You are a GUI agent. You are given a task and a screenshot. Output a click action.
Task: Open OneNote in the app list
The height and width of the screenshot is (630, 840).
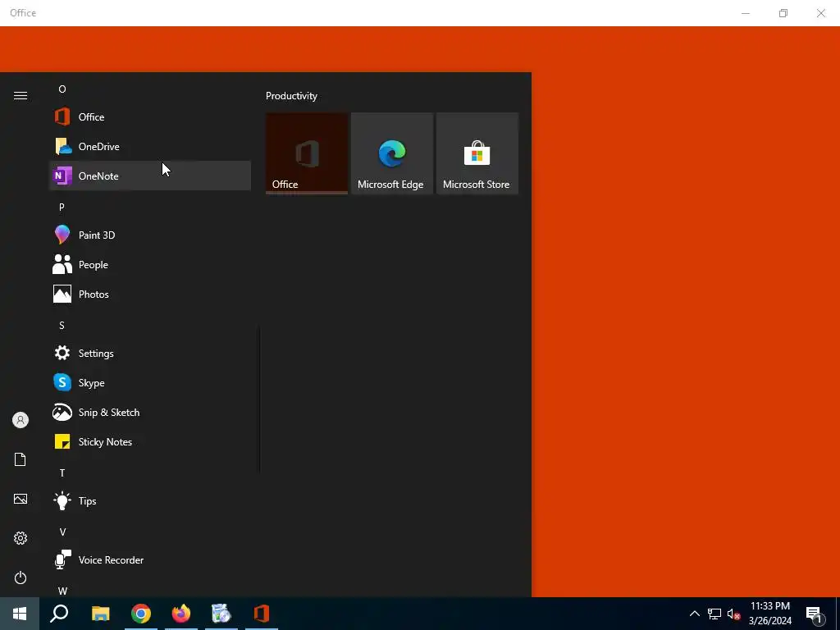pyautogui.click(x=150, y=176)
